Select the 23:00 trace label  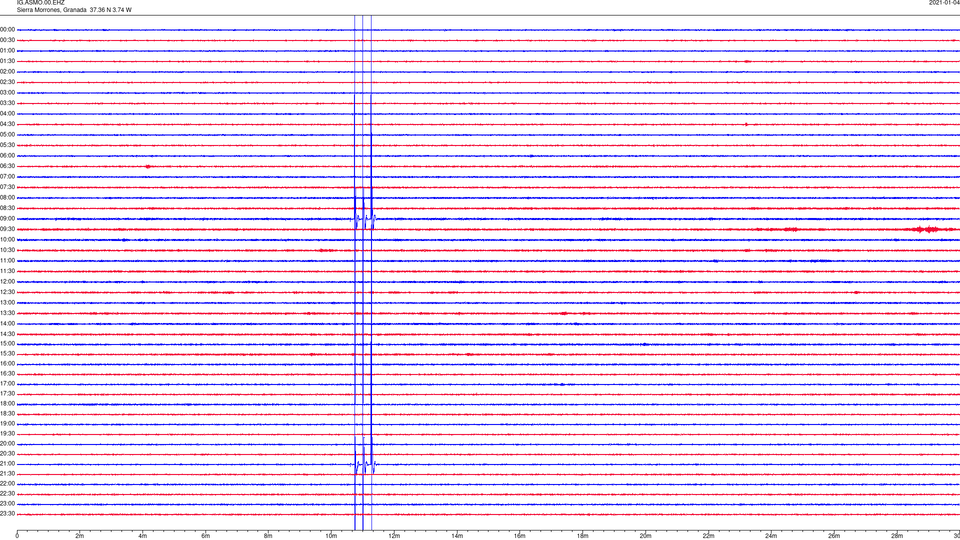point(7,503)
